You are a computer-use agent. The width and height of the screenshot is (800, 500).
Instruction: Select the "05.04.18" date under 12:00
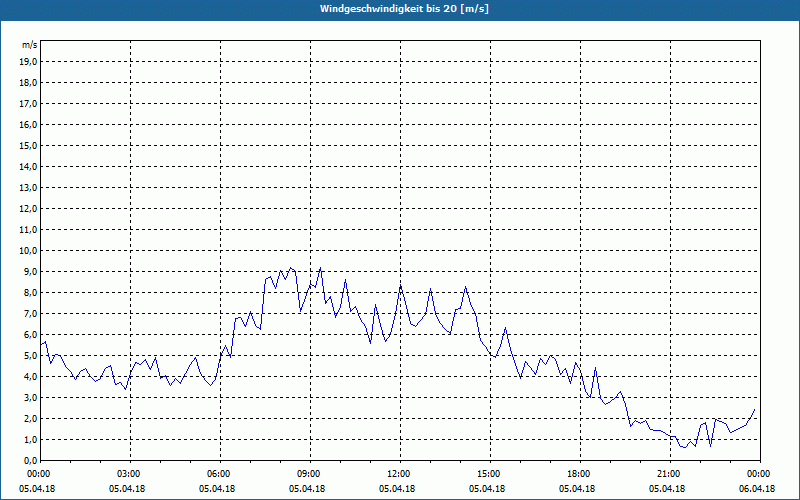[397, 488]
